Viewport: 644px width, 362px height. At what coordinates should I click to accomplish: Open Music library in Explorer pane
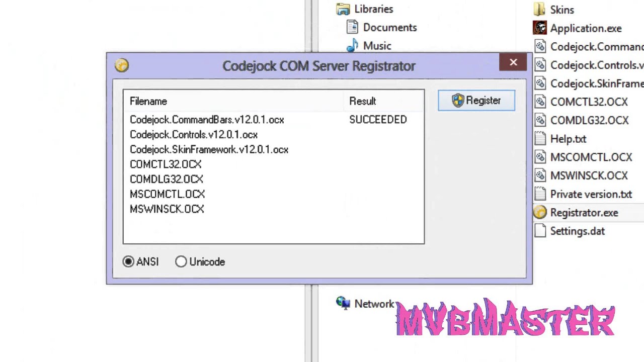coord(377,46)
